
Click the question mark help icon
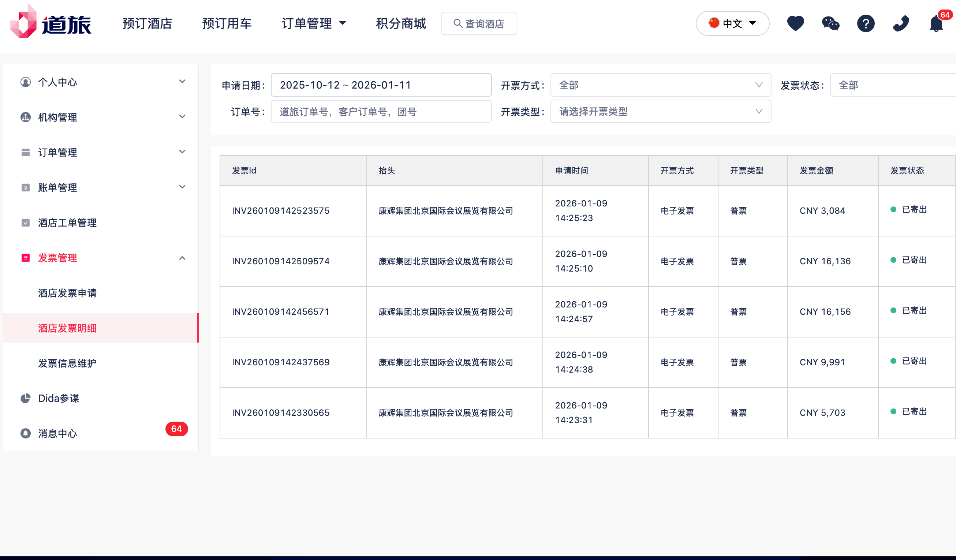click(x=865, y=23)
